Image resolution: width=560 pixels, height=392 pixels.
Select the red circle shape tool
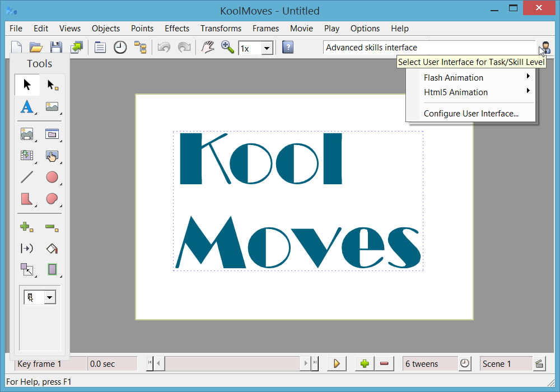[x=52, y=177]
